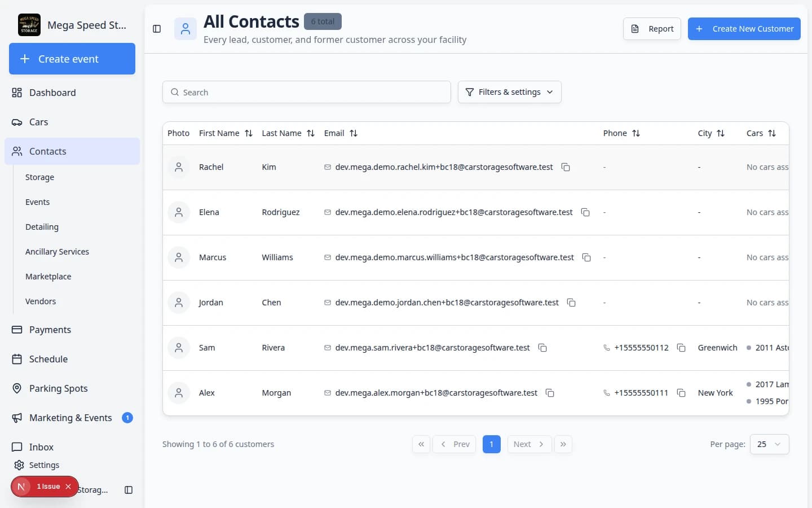Image resolution: width=812 pixels, height=508 pixels.
Task: Copy Sam Rivera's phone number
Action: tap(681, 348)
